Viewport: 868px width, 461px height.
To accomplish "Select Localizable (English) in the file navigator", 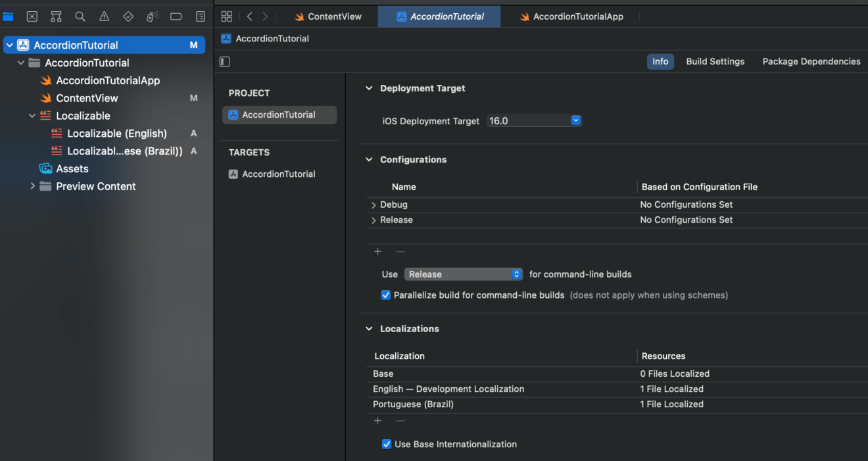I will click(x=117, y=133).
